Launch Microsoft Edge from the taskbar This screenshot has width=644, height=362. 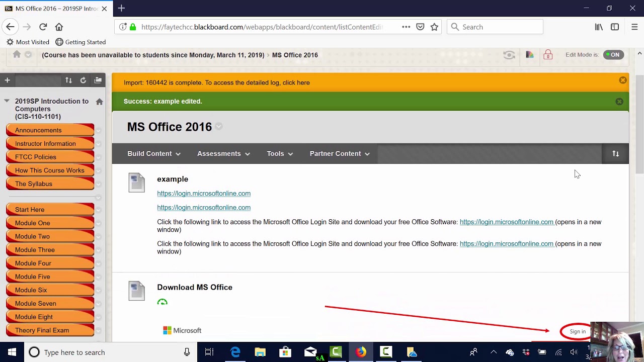pyautogui.click(x=235, y=352)
